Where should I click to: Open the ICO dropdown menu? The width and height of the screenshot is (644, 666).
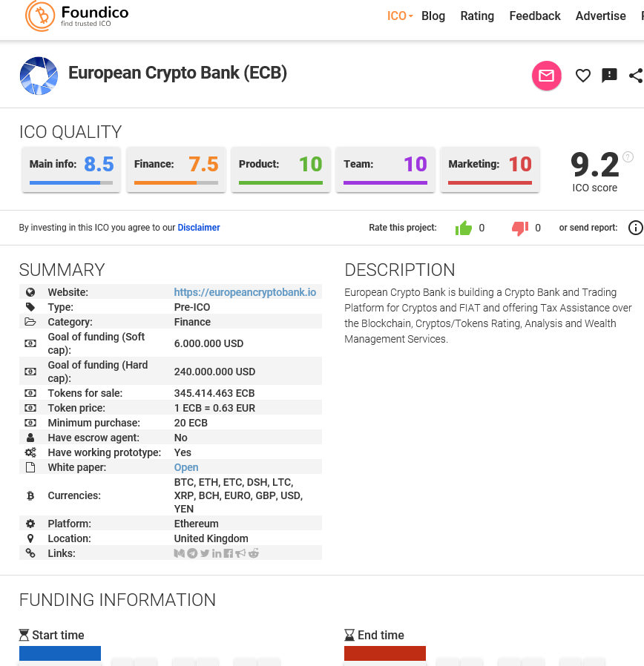pyautogui.click(x=400, y=16)
